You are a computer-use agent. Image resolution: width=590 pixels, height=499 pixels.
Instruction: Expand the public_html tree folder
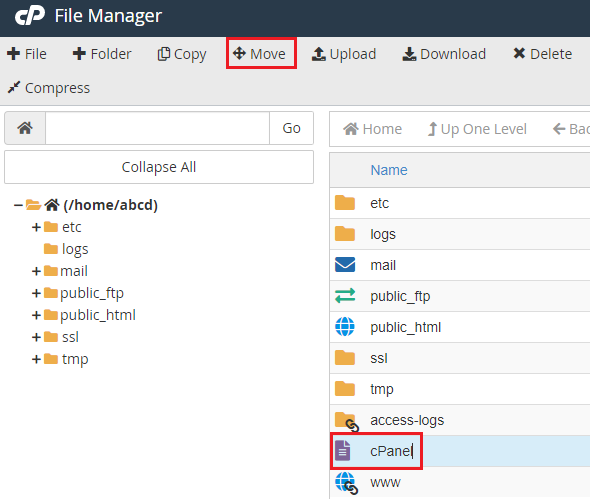pyautogui.click(x=36, y=315)
